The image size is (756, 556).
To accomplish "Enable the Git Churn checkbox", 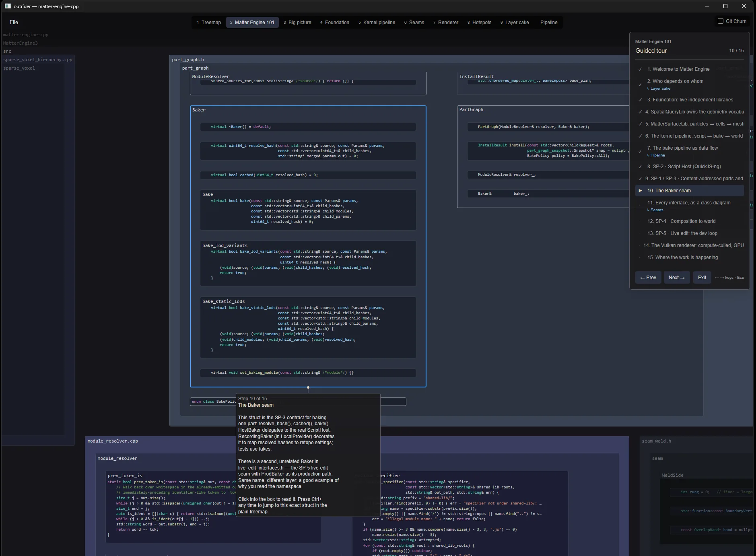I will [x=721, y=21].
